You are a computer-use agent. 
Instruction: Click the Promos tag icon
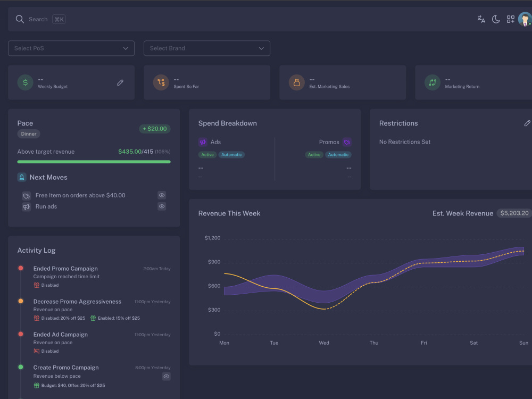[x=347, y=142]
